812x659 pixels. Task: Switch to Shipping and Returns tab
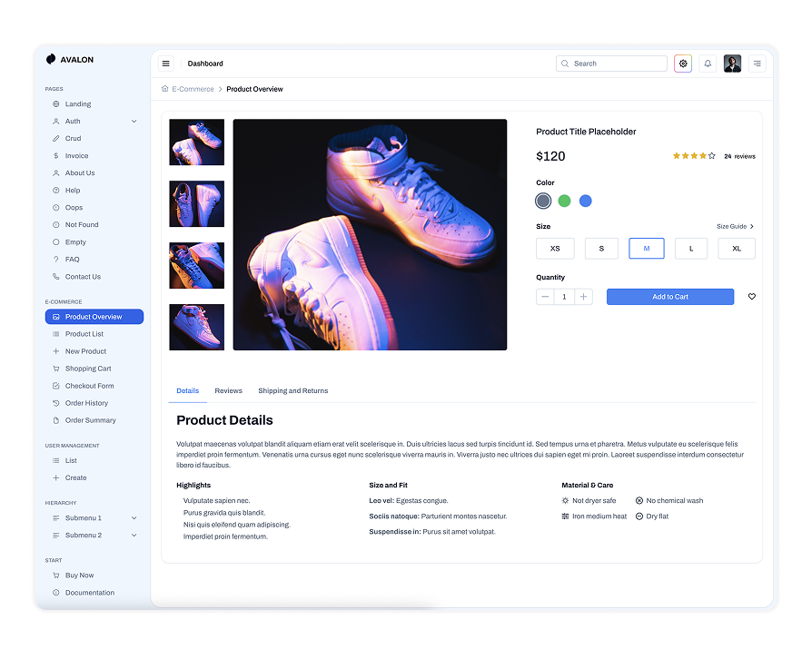293,391
